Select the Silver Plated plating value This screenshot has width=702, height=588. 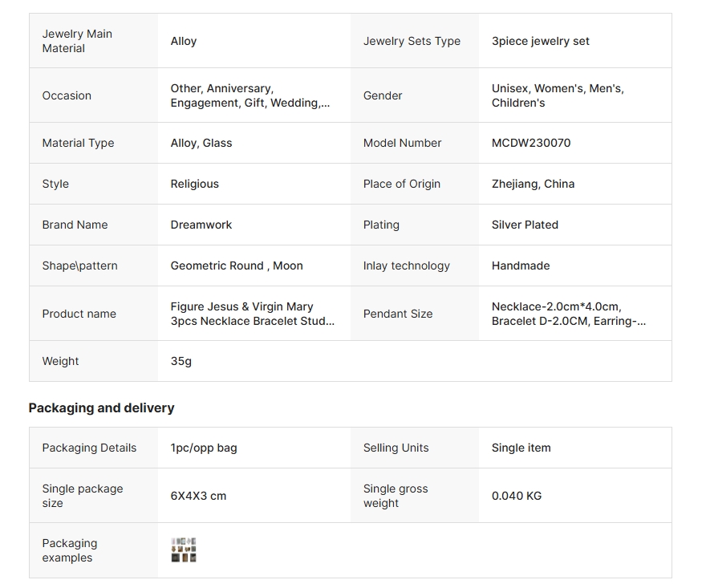pos(525,225)
